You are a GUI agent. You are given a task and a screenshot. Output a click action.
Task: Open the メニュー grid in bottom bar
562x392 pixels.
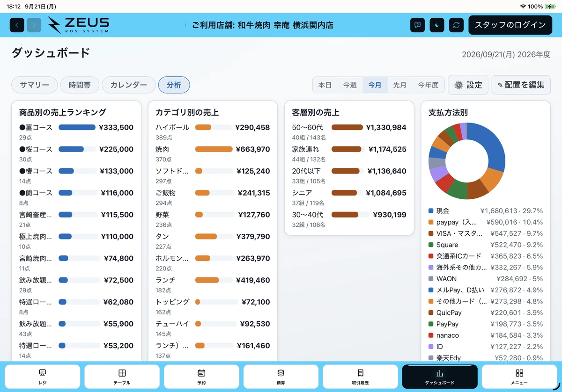(x=519, y=377)
